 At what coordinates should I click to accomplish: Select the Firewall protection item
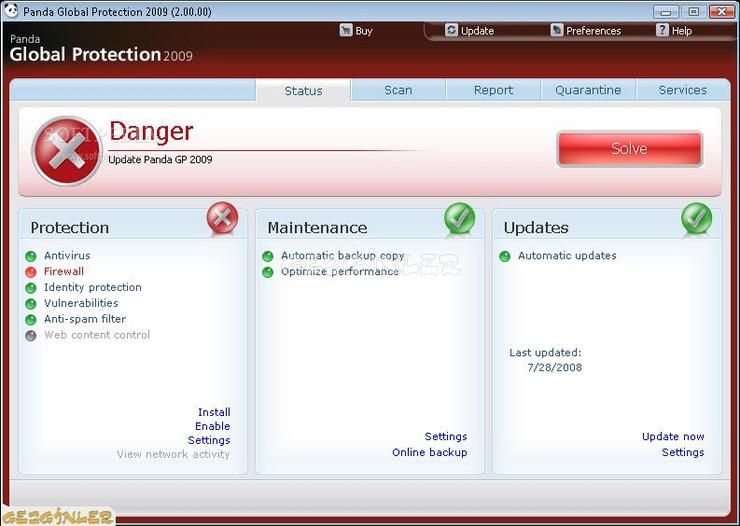click(x=64, y=272)
